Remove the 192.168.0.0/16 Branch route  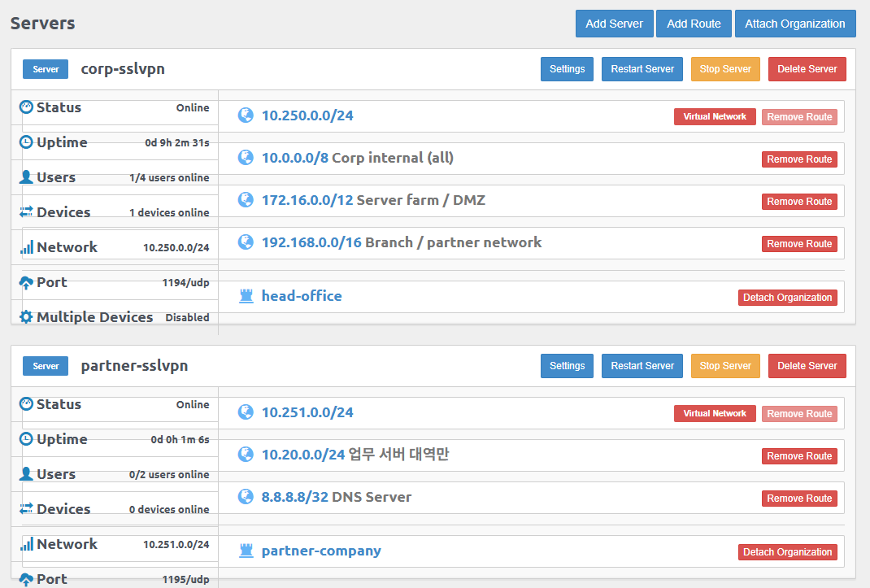(799, 244)
